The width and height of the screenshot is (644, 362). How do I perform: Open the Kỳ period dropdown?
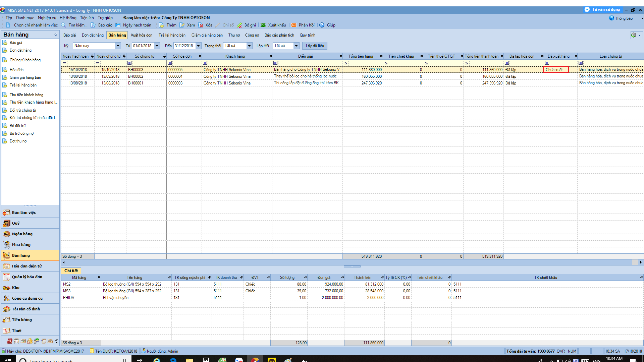coord(118,46)
